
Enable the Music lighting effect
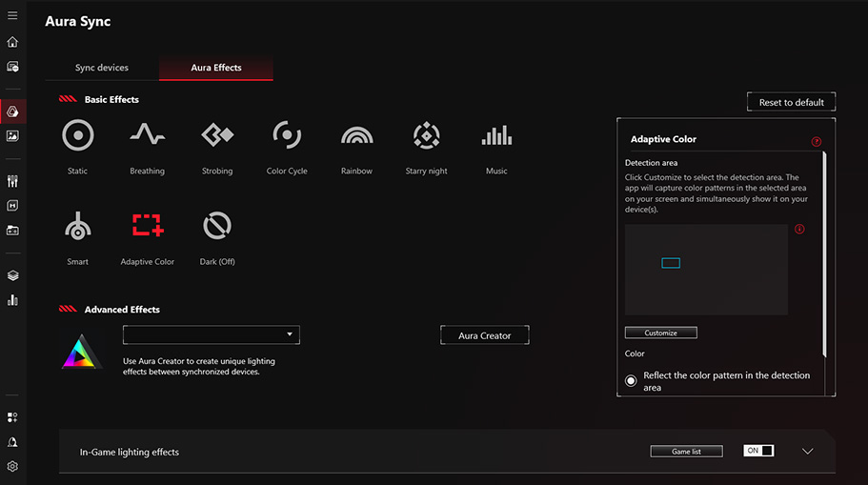496,136
